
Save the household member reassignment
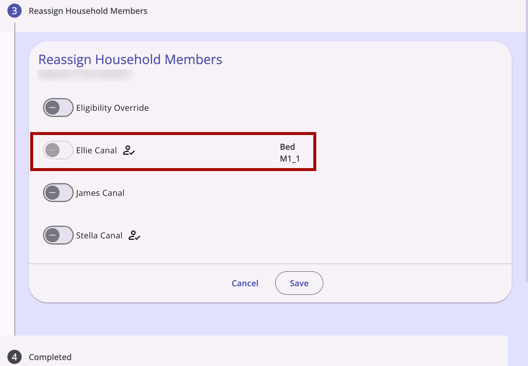coord(299,283)
